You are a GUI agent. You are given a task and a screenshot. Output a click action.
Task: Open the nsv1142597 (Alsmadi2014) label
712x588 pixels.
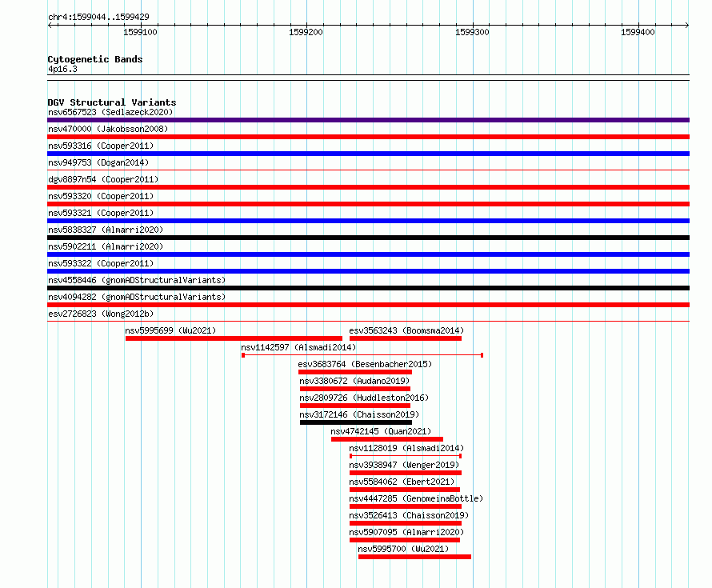(x=298, y=347)
